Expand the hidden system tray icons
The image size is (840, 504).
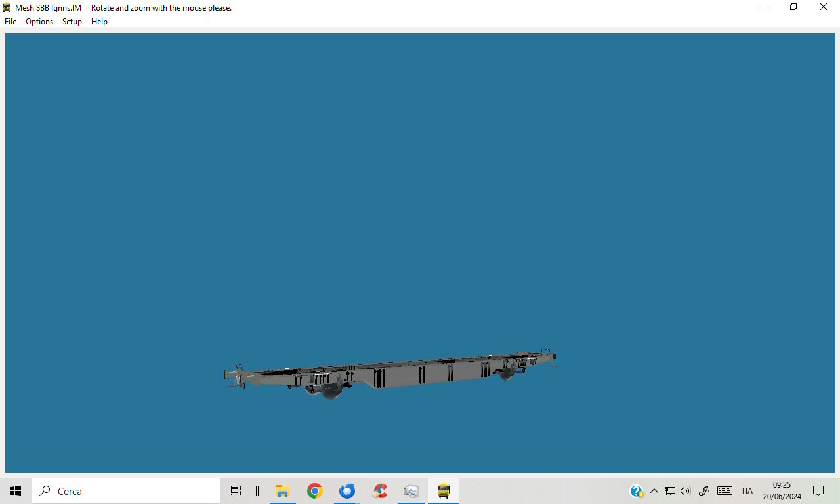coord(654,491)
